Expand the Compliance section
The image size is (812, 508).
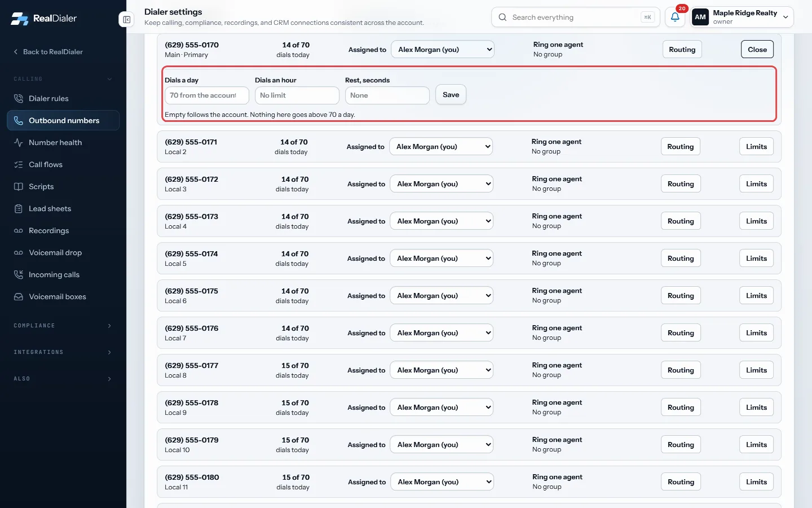point(63,326)
